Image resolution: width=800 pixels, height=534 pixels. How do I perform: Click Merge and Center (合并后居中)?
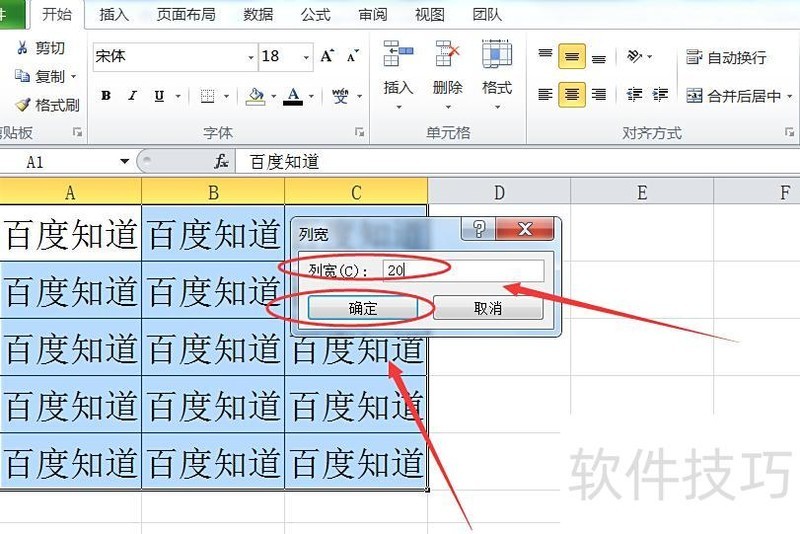coord(733,96)
